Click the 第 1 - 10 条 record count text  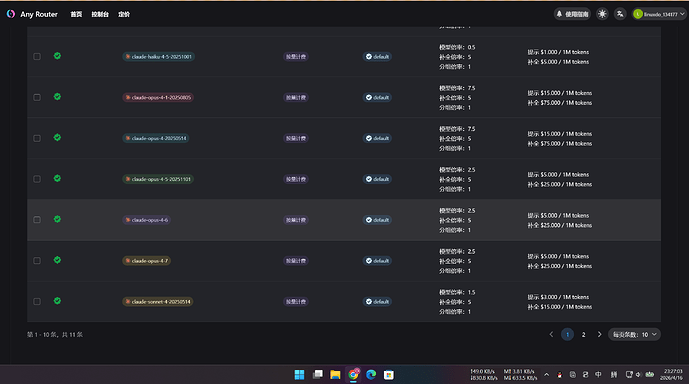pyautogui.click(x=55, y=335)
